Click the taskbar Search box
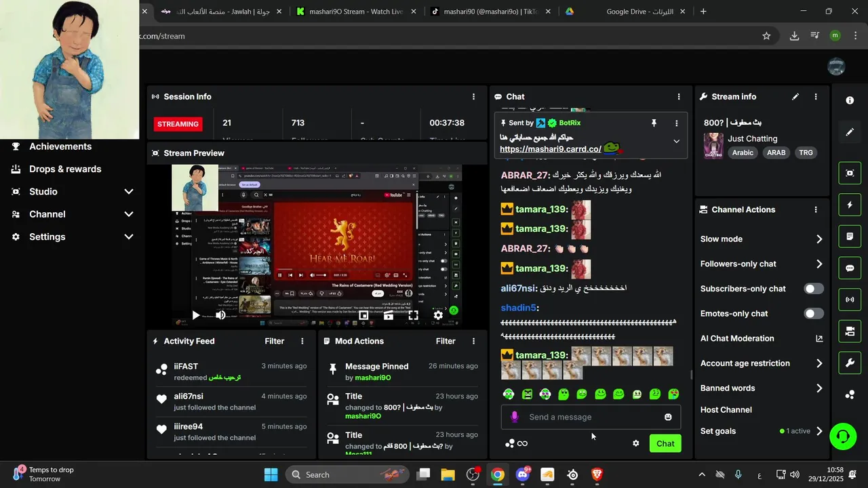868x488 pixels. (x=347, y=474)
